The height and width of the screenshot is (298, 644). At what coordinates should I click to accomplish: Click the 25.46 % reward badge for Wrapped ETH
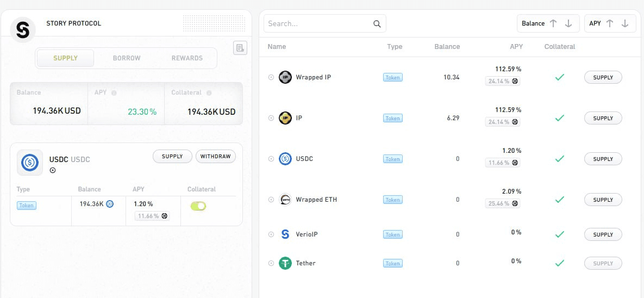tap(503, 203)
